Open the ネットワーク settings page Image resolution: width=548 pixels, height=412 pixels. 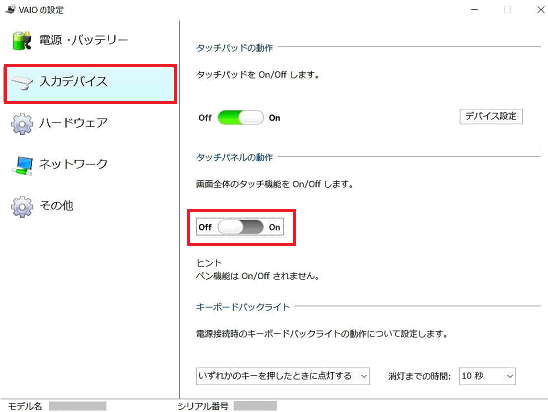click(73, 164)
